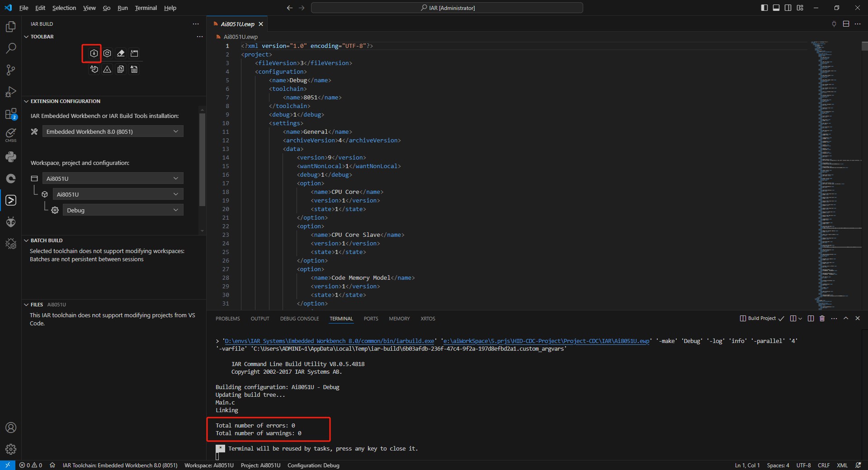Viewport: 868px width, 470px height.
Task: Split the editor down
Action: 846,24
